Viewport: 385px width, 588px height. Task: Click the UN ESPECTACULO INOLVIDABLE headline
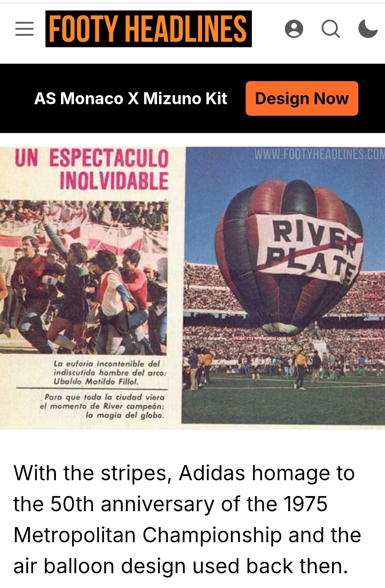pyautogui.click(x=92, y=169)
